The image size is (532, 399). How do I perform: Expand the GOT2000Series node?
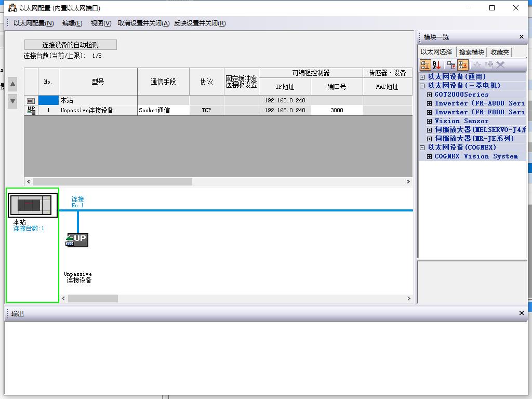[430, 95]
